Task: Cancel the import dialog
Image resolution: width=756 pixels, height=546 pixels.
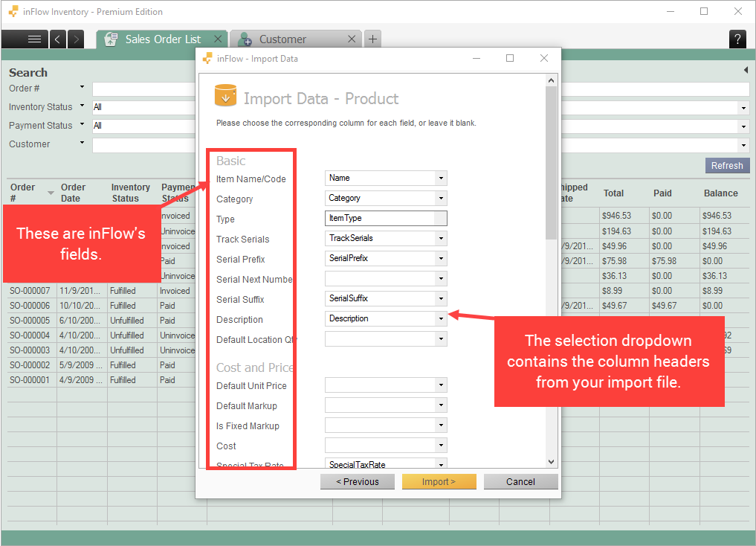Action: coord(520,481)
